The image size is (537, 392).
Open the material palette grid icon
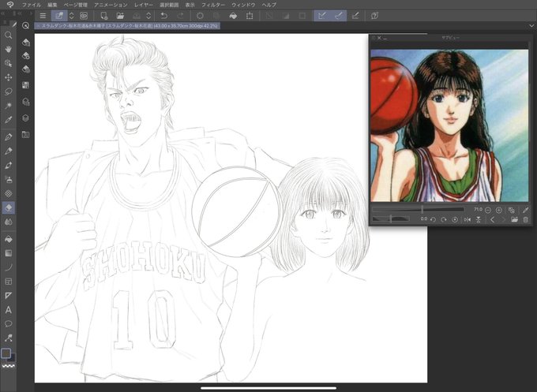pos(26,85)
